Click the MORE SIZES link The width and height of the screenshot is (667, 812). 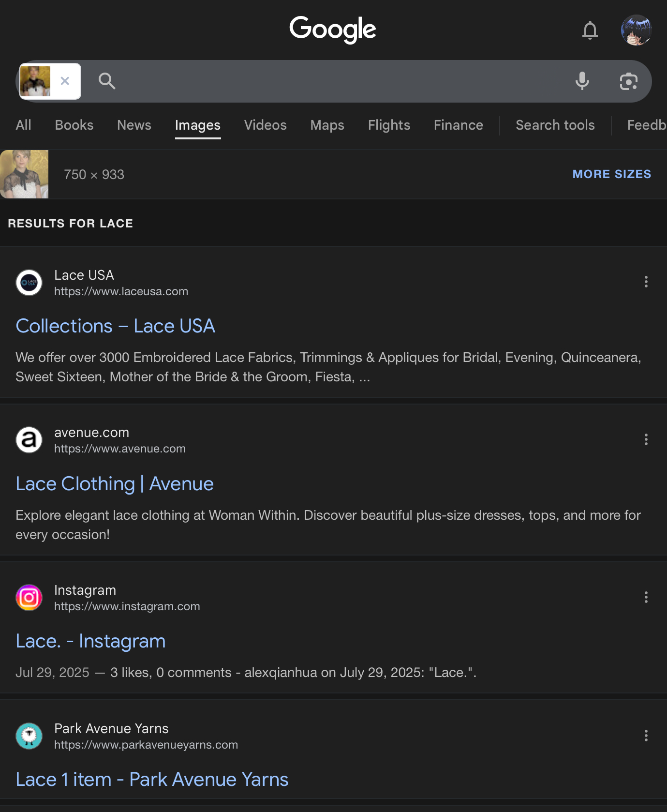612,174
